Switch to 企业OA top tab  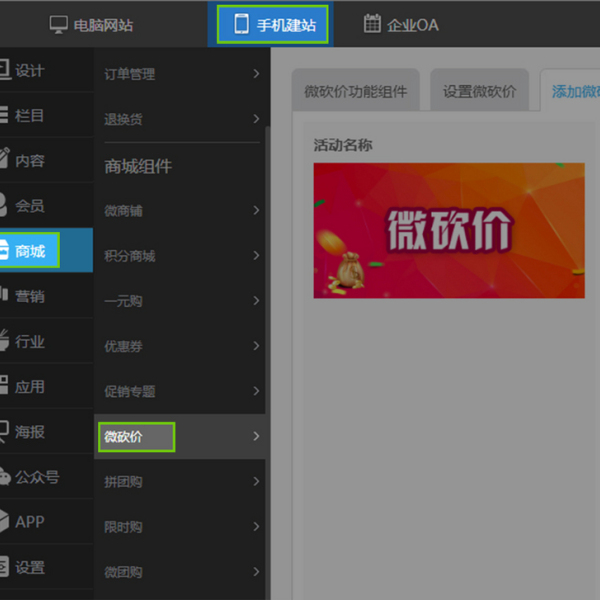click(400, 25)
